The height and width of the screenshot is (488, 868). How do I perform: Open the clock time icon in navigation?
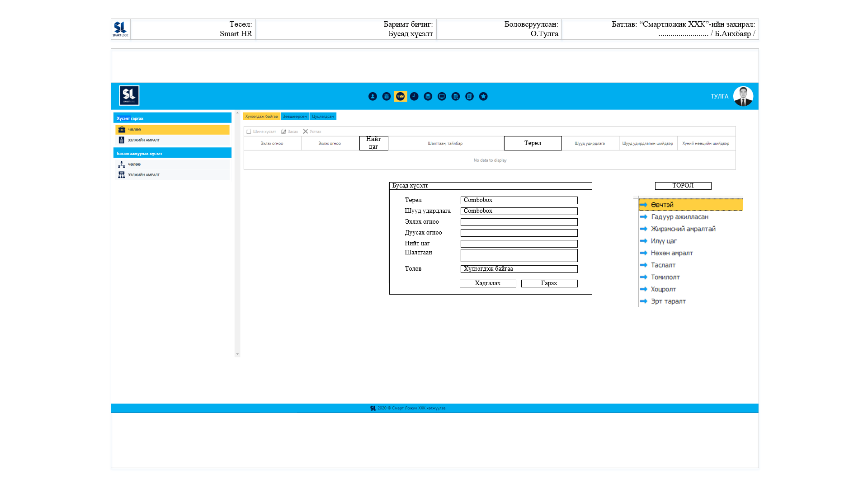(414, 96)
